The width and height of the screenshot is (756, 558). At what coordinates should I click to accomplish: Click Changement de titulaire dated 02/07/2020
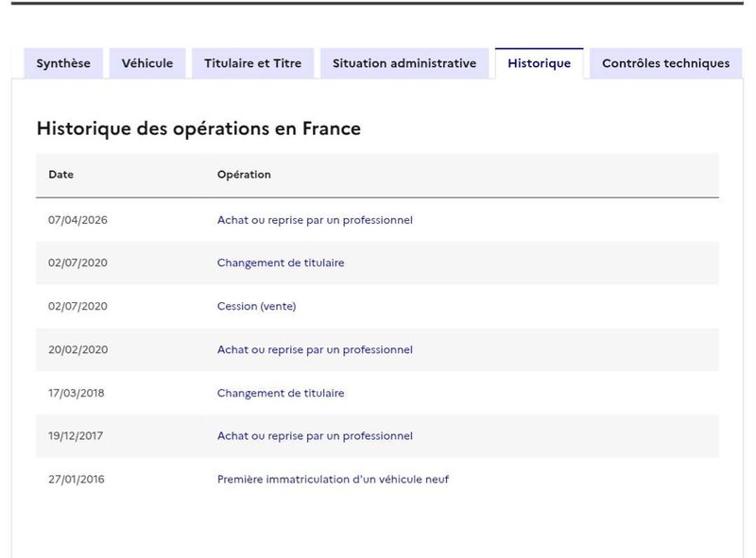281,263
